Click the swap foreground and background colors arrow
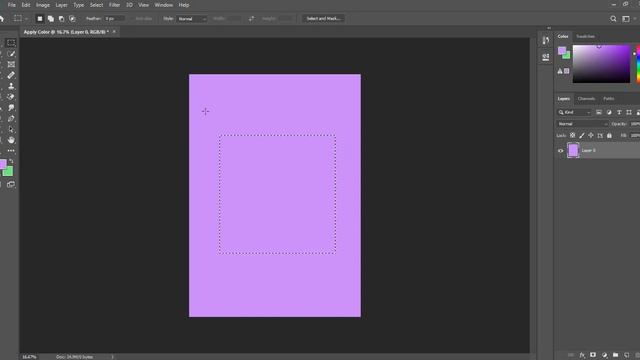This screenshot has height=360, width=640. coord(11,161)
